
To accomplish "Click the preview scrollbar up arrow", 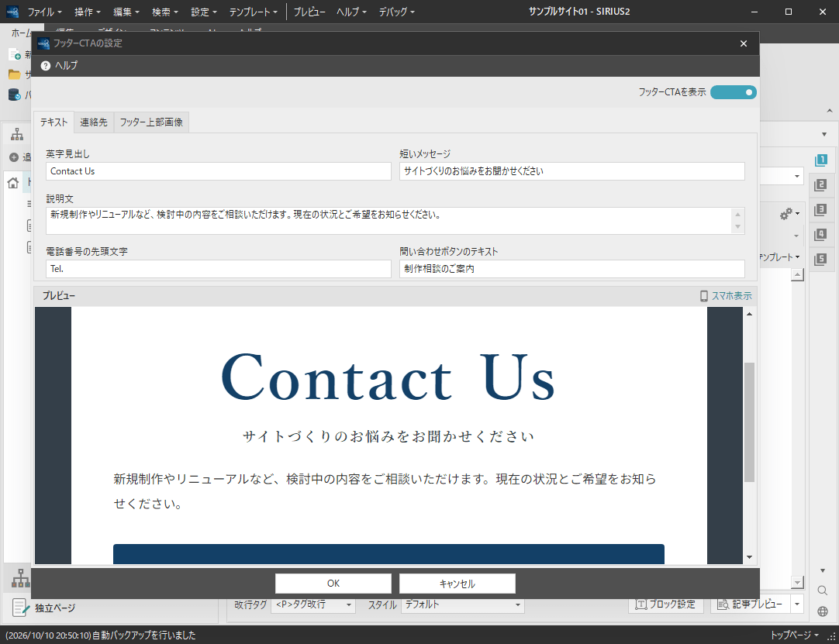I will pyautogui.click(x=748, y=314).
